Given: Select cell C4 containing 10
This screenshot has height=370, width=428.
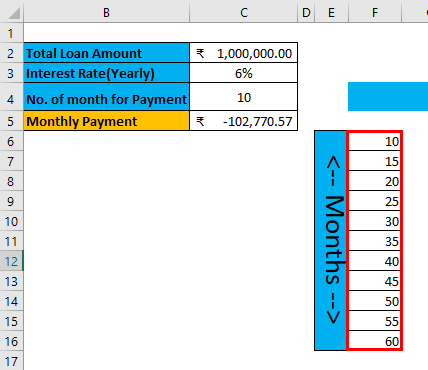Looking at the screenshot, I should pos(244,97).
